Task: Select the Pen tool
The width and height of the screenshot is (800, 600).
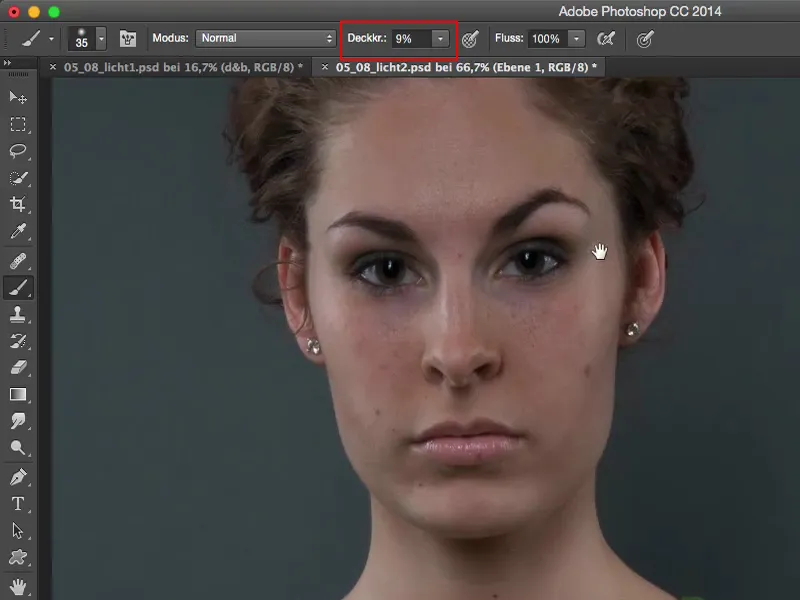Action: 18,478
